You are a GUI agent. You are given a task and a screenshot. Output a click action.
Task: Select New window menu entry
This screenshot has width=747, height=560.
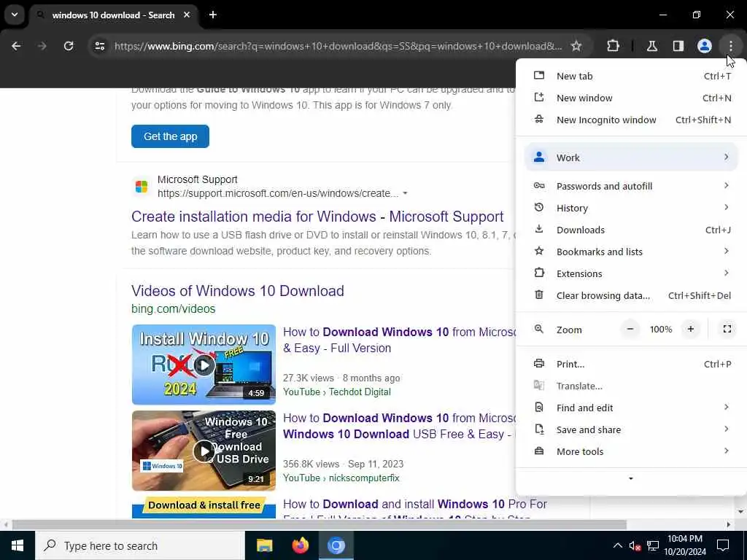[x=631, y=98]
